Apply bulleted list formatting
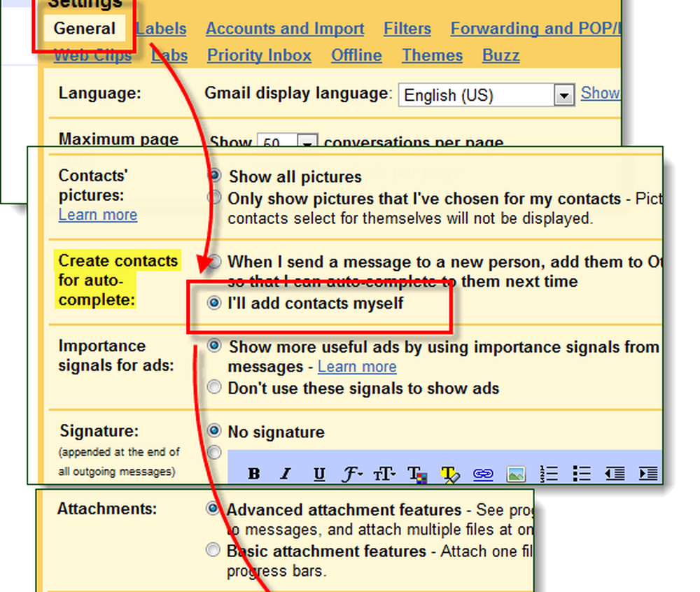700x592 pixels. point(582,474)
